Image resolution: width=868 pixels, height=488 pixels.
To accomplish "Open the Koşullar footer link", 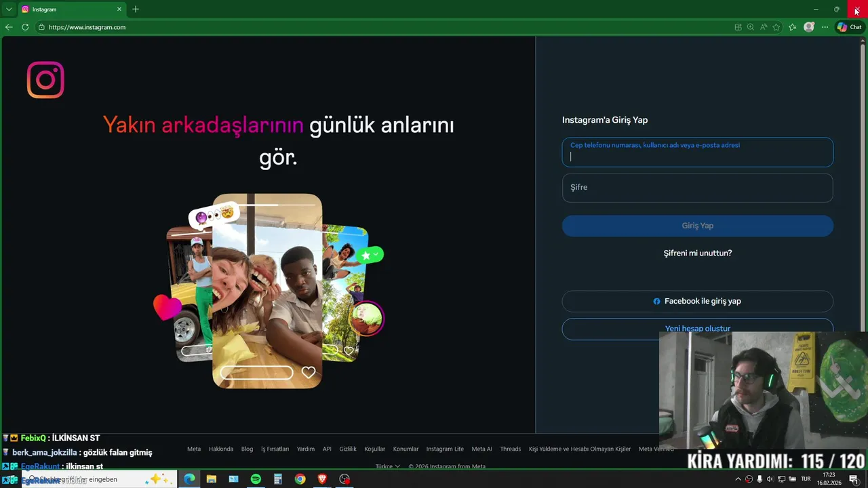I will tap(374, 449).
